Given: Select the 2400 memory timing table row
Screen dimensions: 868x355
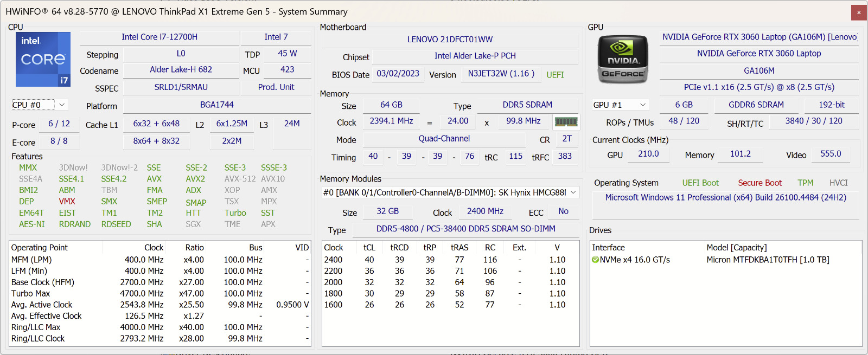Looking at the screenshot, I should point(450,260).
